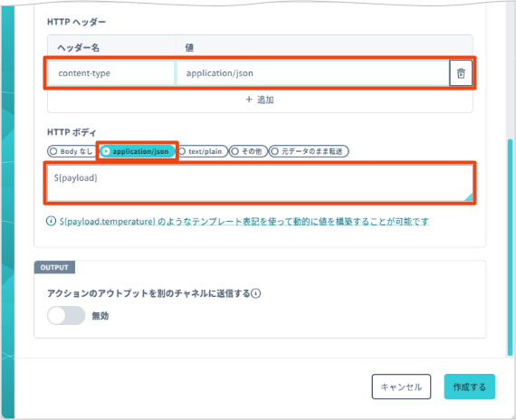Select その他 body type option
This screenshot has height=420, width=516.
[248, 151]
